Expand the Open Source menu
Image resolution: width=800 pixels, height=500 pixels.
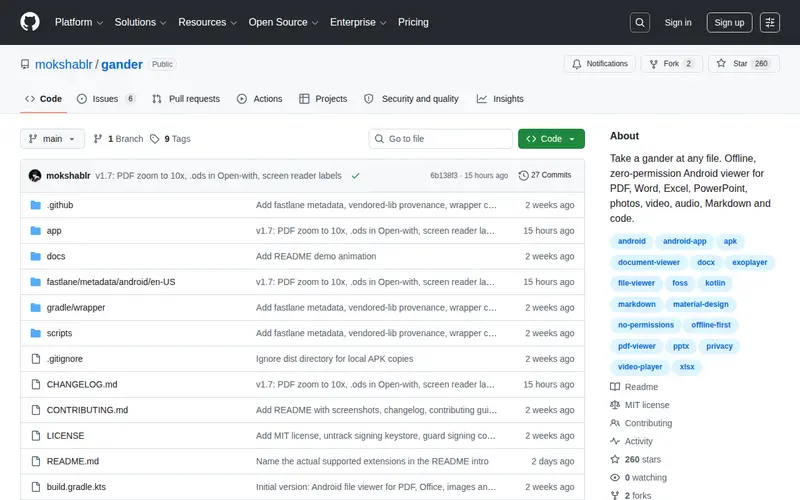[283, 22]
